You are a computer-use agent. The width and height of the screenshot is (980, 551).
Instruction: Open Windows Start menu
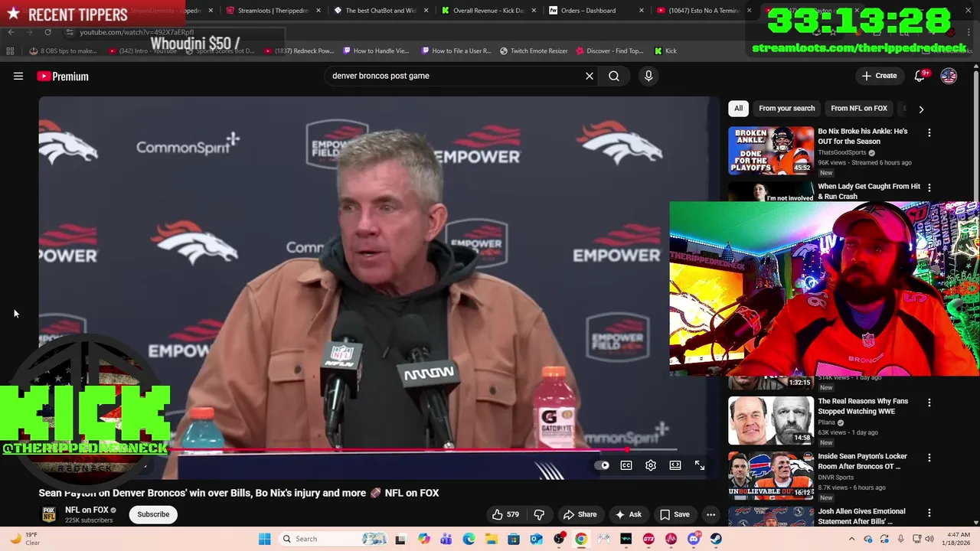(264, 539)
